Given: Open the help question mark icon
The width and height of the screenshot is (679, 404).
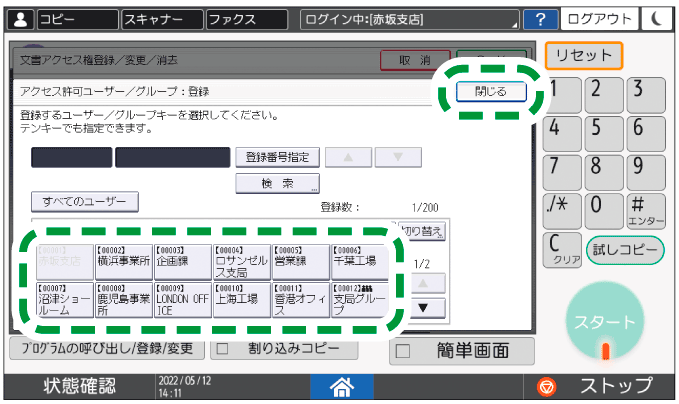Looking at the screenshot, I should click(x=540, y=19).
